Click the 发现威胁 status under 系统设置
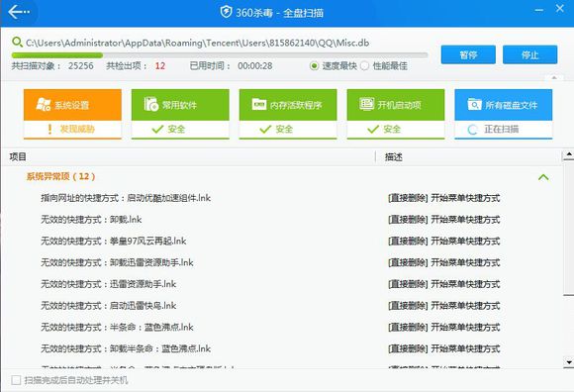Screen dimensions: 574x392 77,129
